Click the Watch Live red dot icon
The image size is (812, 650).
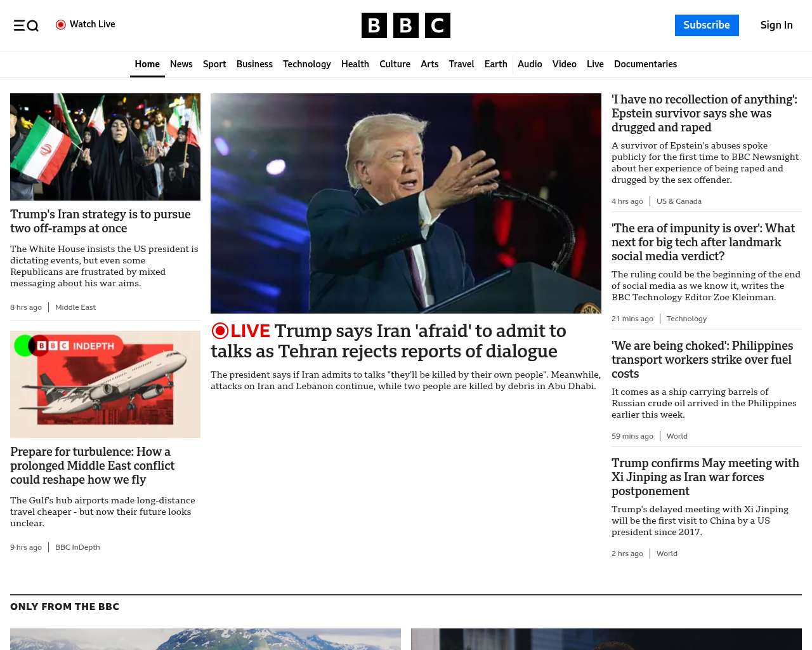[61, 25]
